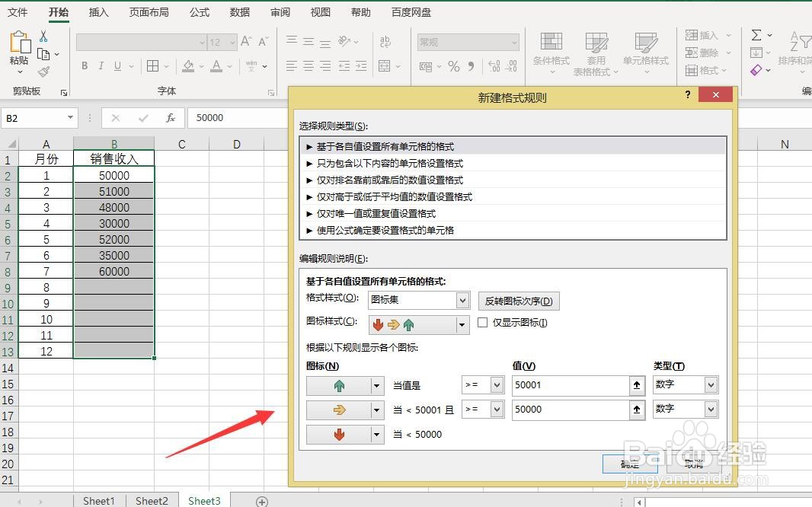Switch to the Sheet1 worksheet tab
Image resolution: width=812 pixels, height=507 pixels.
coord(98,500)
